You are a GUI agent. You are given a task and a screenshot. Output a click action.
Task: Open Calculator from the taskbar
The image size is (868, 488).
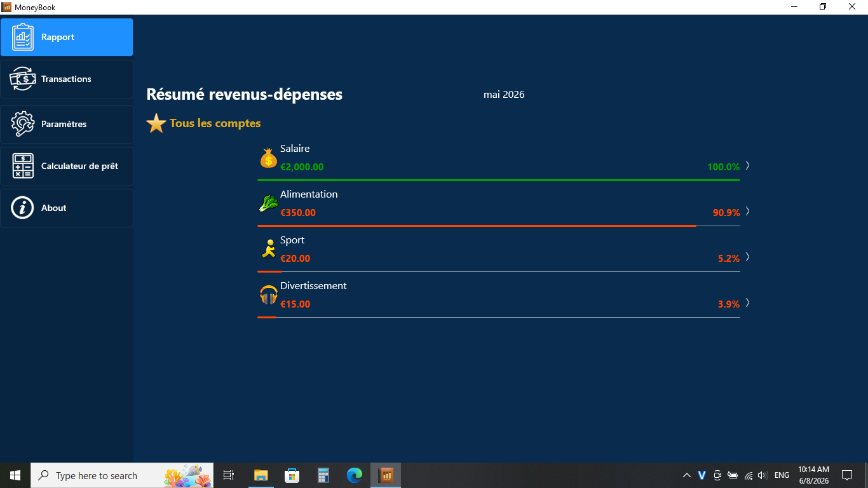[323, 475]
